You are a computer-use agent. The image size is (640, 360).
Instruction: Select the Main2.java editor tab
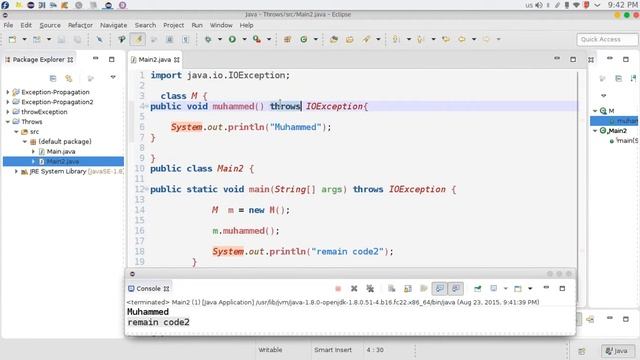coord(154,60)
